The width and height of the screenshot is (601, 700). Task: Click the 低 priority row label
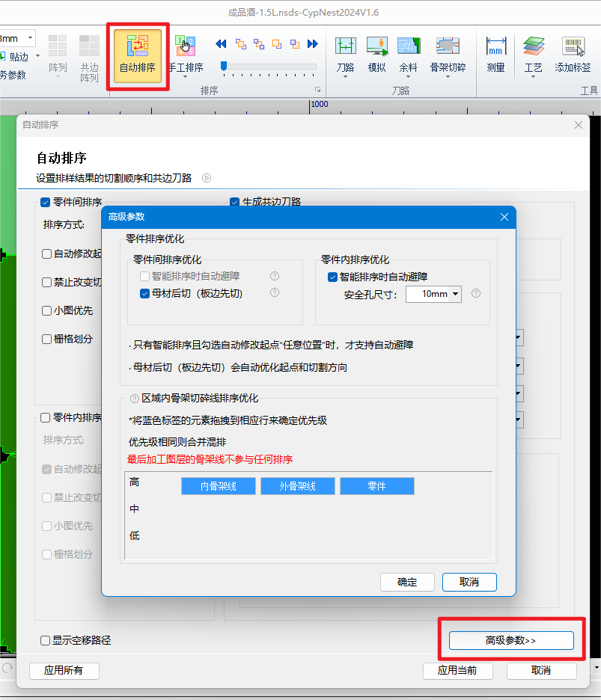pos(134,535)
